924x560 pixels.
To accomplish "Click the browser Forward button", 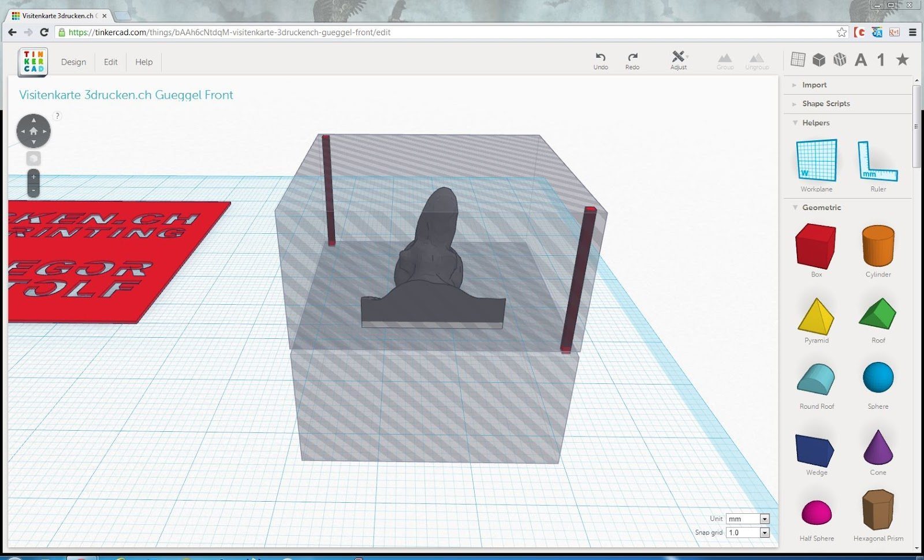I will click(x=28, y=32).
